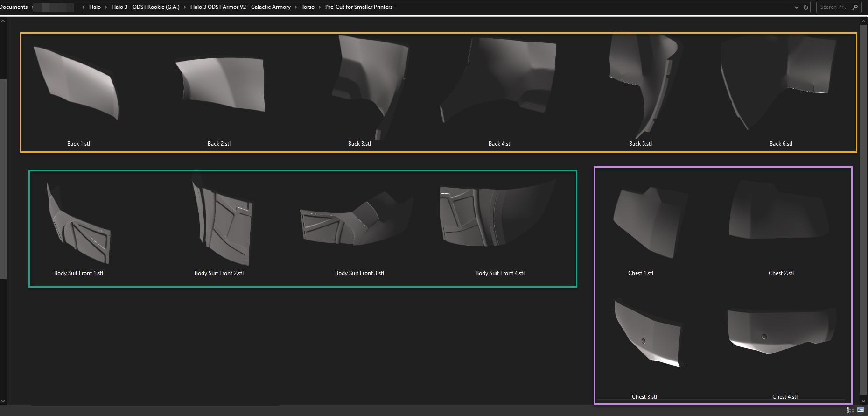Click the "Back 4.stl" file name

pyautogui.click(x=500, y=144)
